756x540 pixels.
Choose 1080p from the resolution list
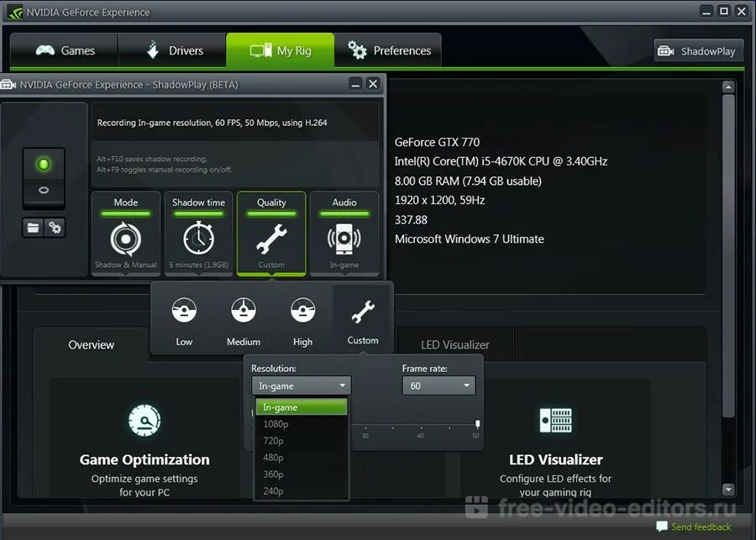302,424
